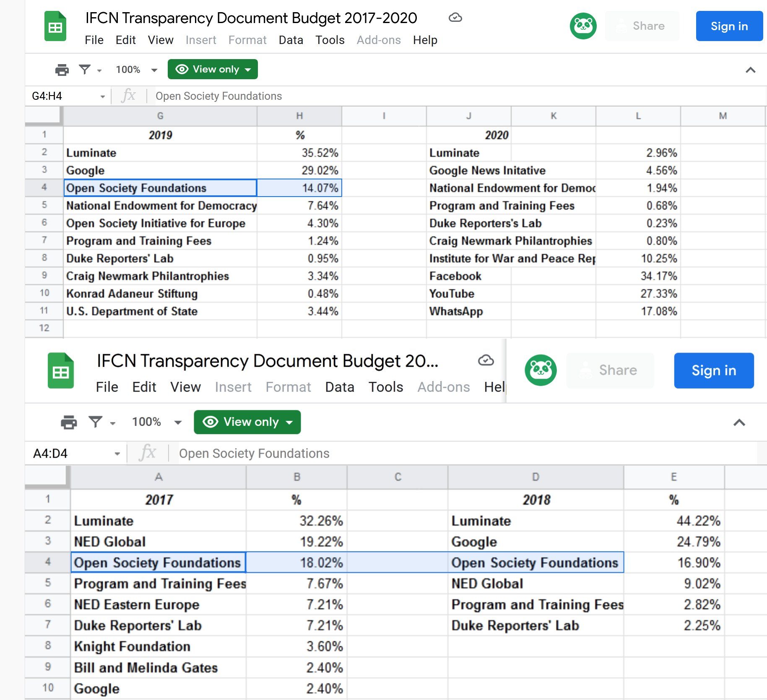Click the print icon in lower toolbar
Image resolution: width=767 pixels, height=700 pixels.
pos(69,422)
